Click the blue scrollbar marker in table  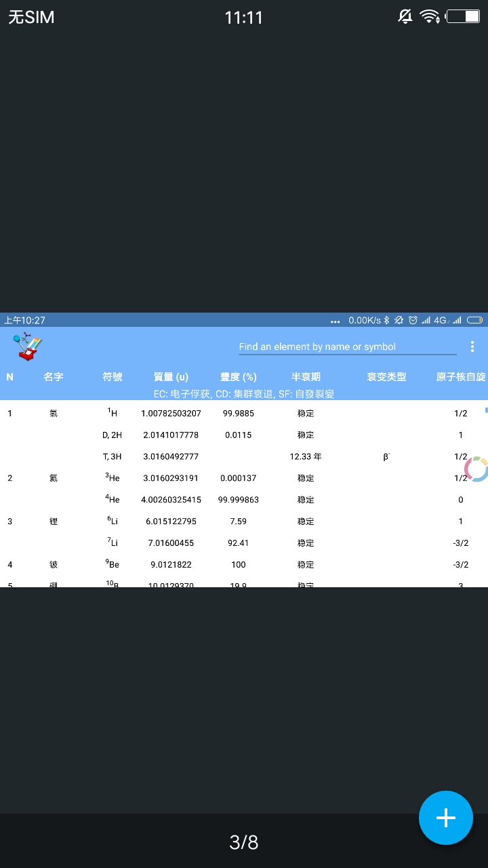click(x=486, y=410)
